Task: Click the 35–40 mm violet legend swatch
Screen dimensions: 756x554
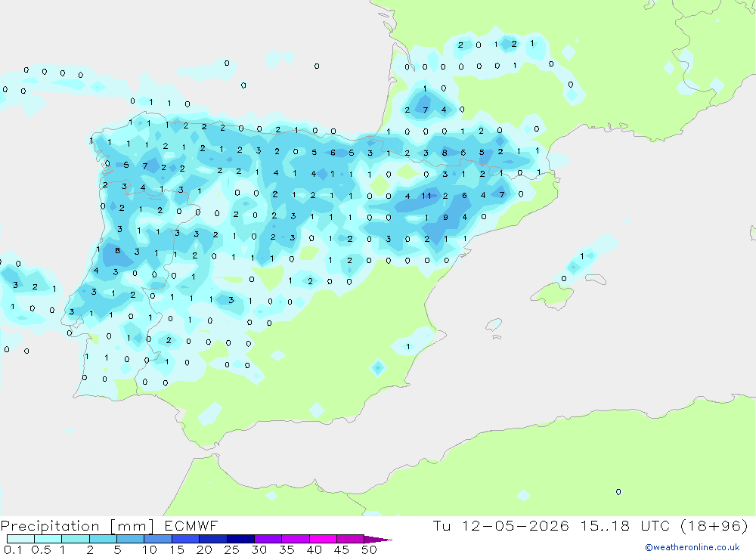Action: tap(295, 539)
